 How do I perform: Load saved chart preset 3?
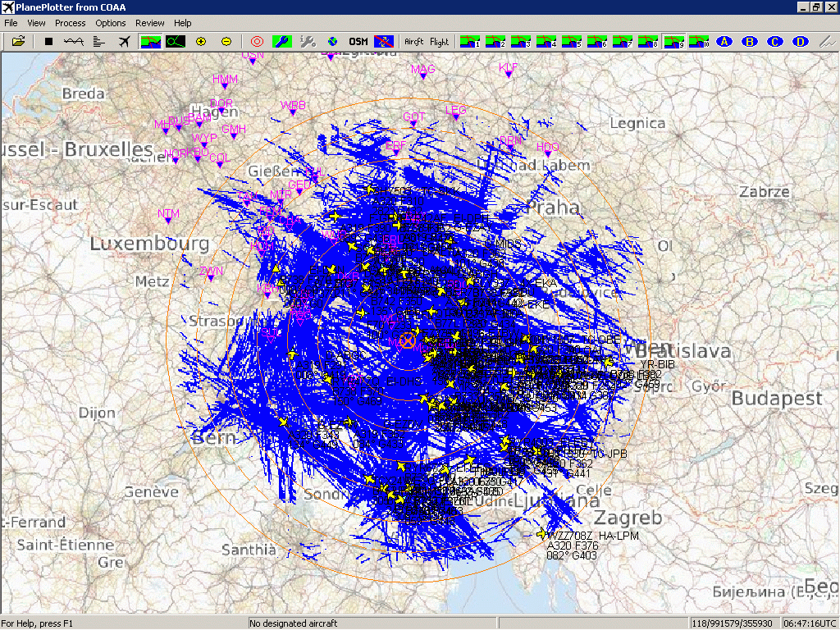click(x=521, y=41)
